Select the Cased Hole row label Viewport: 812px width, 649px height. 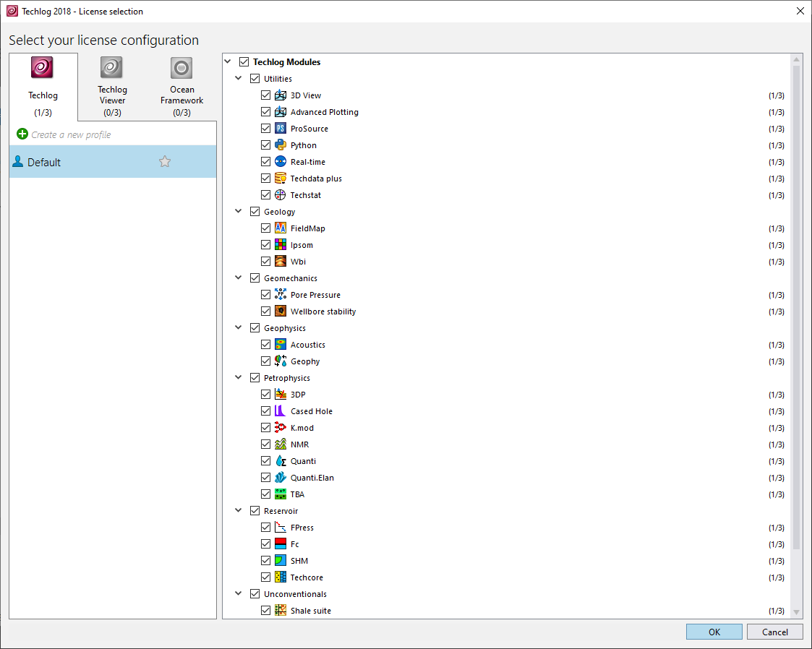point(311,411)
